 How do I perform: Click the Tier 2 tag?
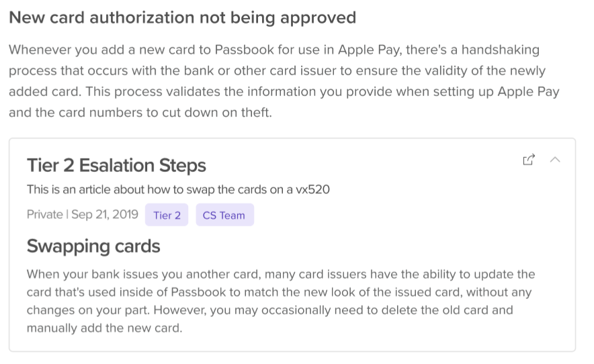tap(167, 216)
